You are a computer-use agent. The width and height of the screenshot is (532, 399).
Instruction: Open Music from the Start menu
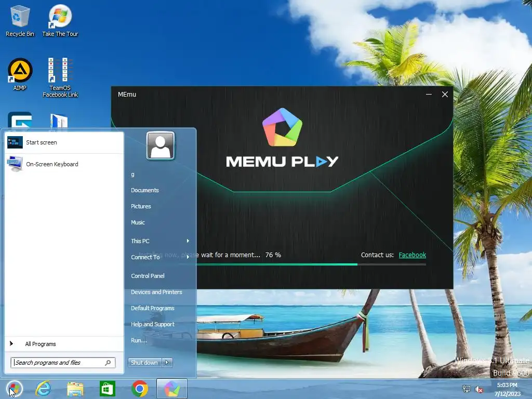138,222
